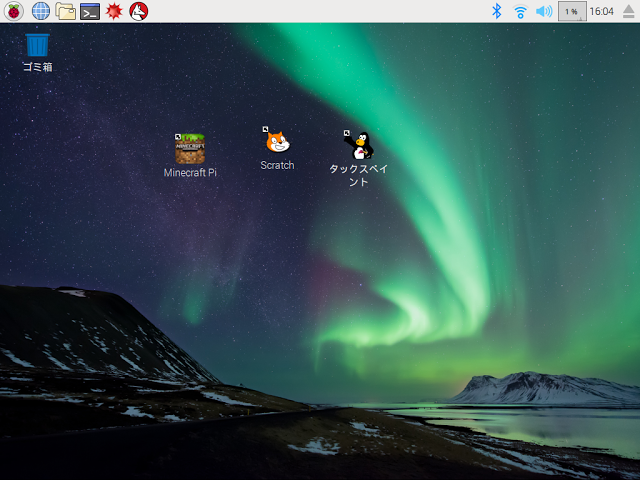Click the "タックスペイント" text label
This screenshot has height=480, width=640.
coord(359,176)
